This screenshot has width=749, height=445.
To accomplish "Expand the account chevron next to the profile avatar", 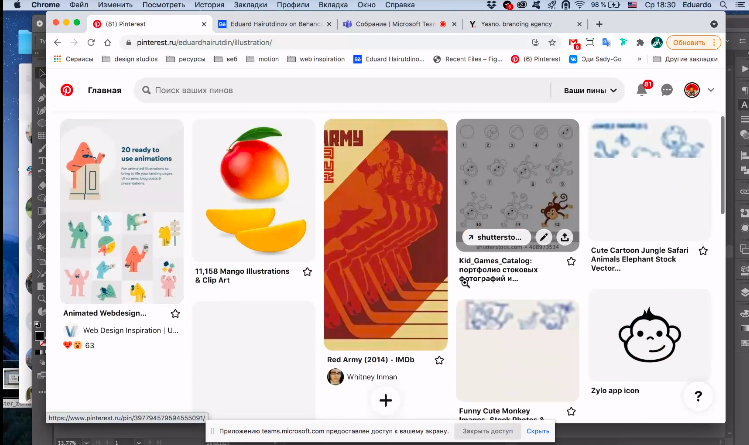I will (x=711, y=90).
